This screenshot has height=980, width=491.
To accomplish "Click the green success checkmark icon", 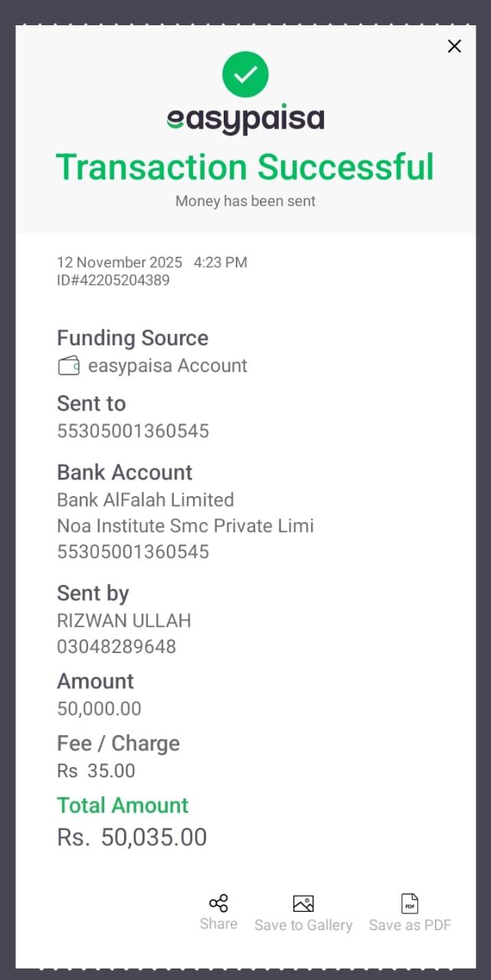I will 245,74.
